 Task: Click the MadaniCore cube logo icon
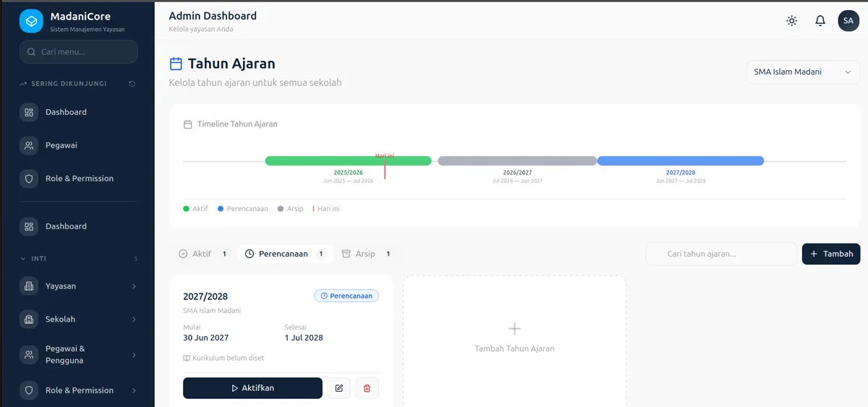[x=31, y=21]
